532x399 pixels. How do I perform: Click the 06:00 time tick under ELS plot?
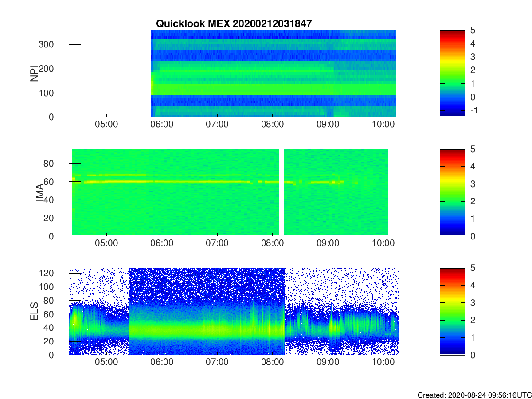click(162, 362)
